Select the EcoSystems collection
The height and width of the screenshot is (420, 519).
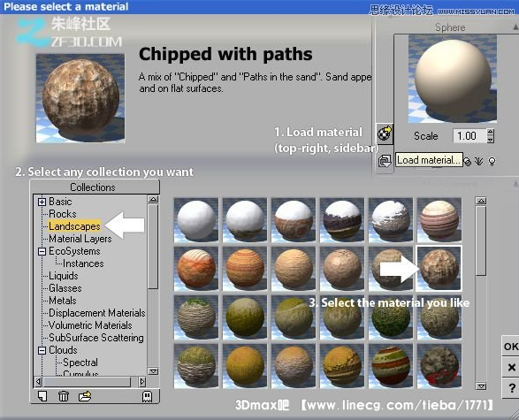tap(74, 251)
